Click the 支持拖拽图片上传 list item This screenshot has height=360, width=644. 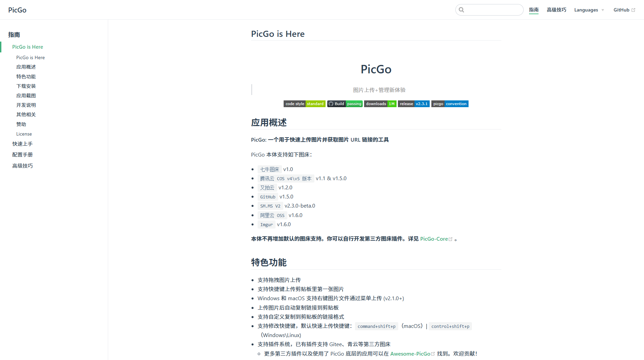tap(279, 280)
